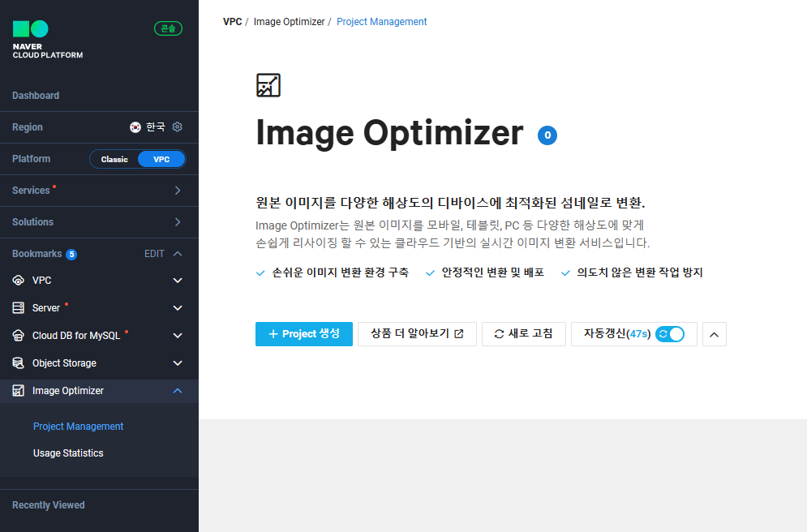Collapse the Bookmarks section chevron
This screenshot has width=807, height=532.
178,254
